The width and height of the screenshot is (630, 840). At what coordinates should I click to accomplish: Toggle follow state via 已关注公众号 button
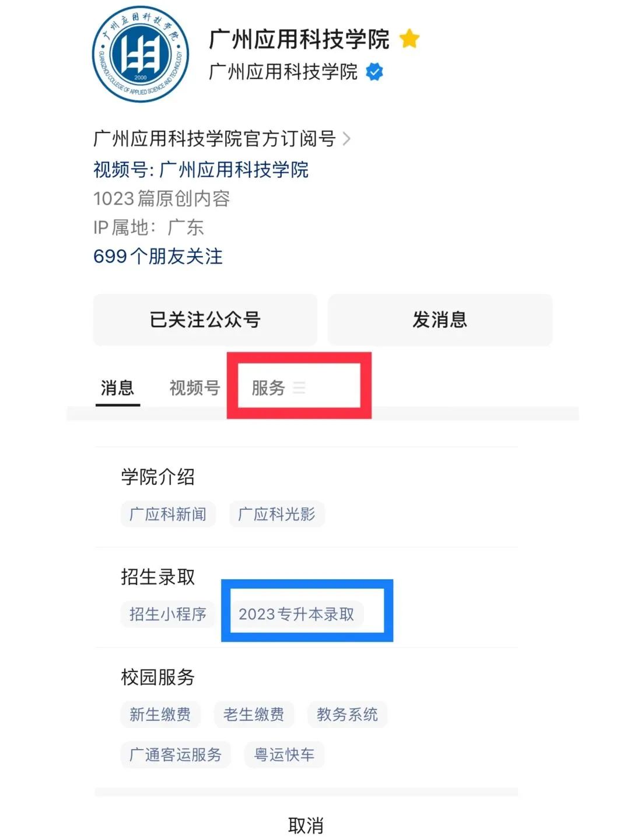205,320
